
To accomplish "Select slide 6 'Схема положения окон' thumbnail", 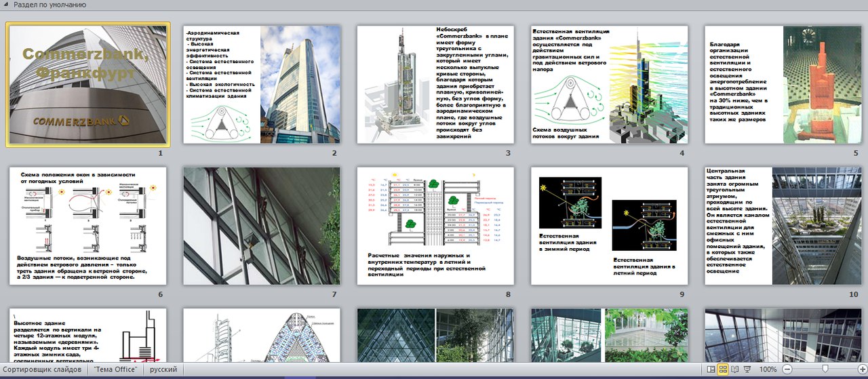I will pos(88,226).
